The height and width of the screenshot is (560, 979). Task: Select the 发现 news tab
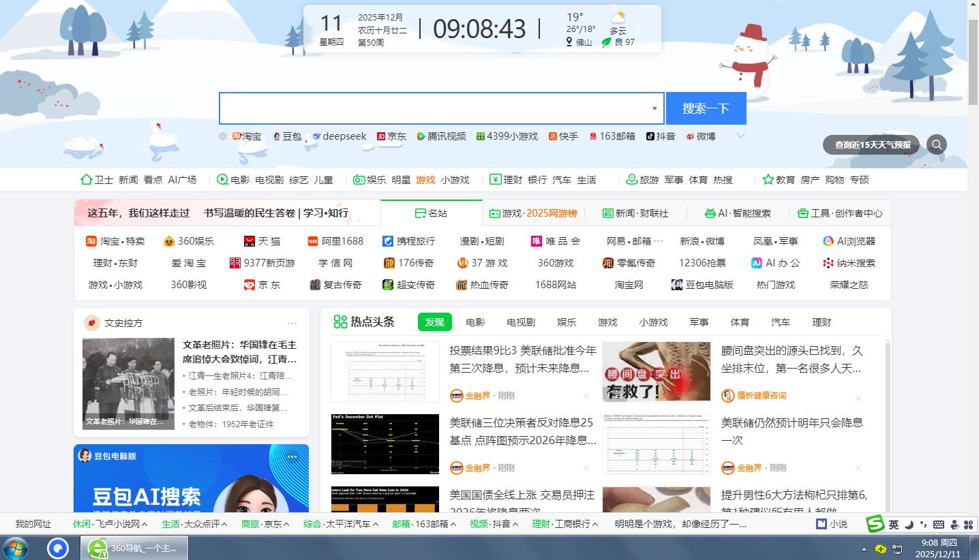pyautogui.click(x=434, y=322)
